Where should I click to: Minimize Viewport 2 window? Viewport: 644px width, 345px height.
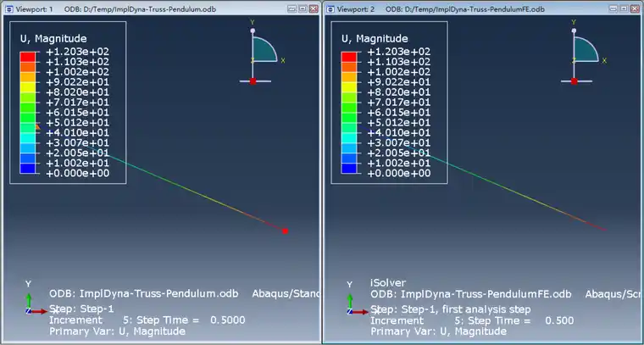click(613, 8)
